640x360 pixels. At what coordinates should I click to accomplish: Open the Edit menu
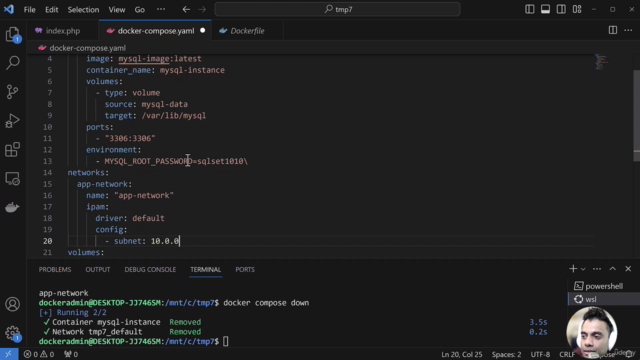pyautogui.click(x=51, y=9)
